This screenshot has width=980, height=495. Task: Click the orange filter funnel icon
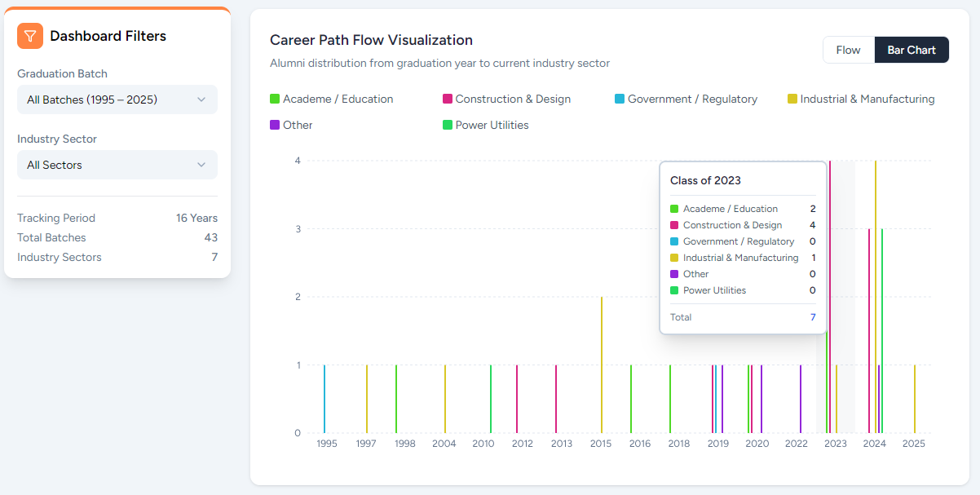coord(30,36)
